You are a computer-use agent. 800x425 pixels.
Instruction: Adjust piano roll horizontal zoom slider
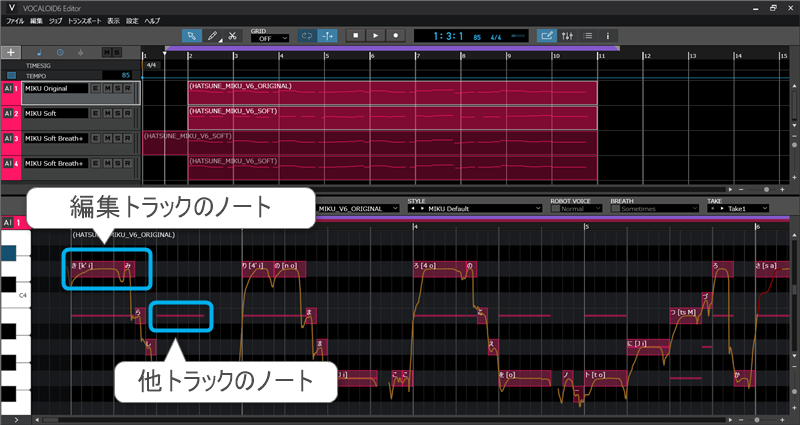(x=757, y=420)
